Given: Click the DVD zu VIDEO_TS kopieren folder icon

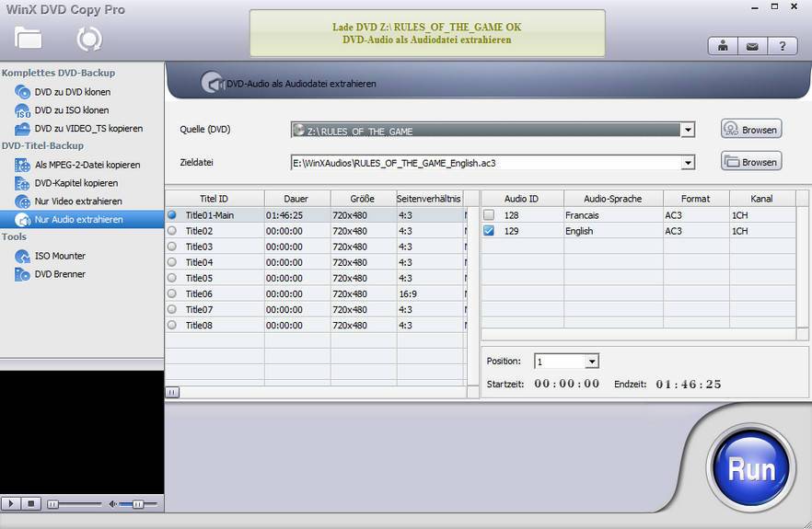Looking at the screenshot, I should pos(23,129).
